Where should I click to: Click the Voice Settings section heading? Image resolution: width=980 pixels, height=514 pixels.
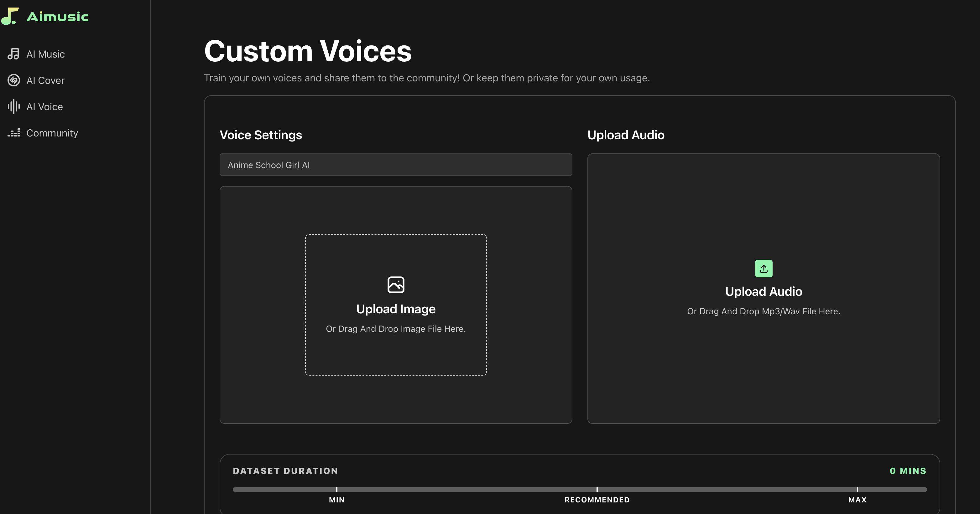(x=261, y=135)
